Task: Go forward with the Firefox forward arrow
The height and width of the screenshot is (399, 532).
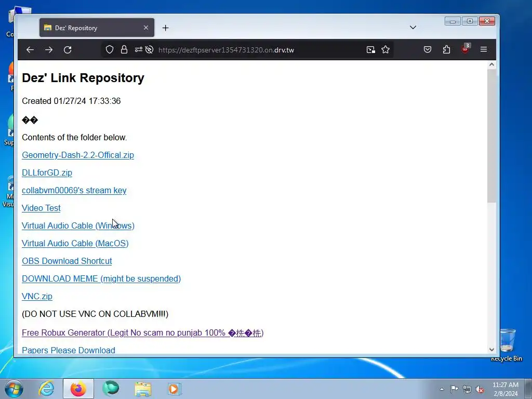Action: tap(49, 50)
